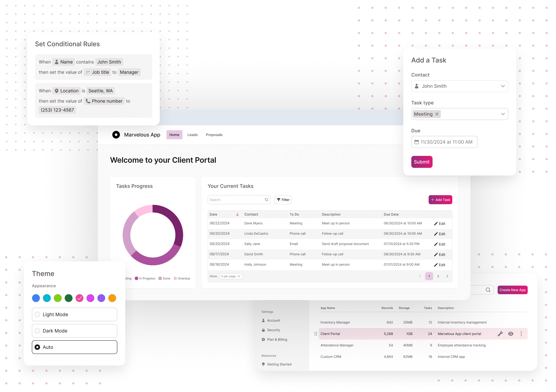Screen dimensions: 556x392
Task: Click the drag handle beside Client Portal
Action: pyautogui.click(x=316, y=334)
